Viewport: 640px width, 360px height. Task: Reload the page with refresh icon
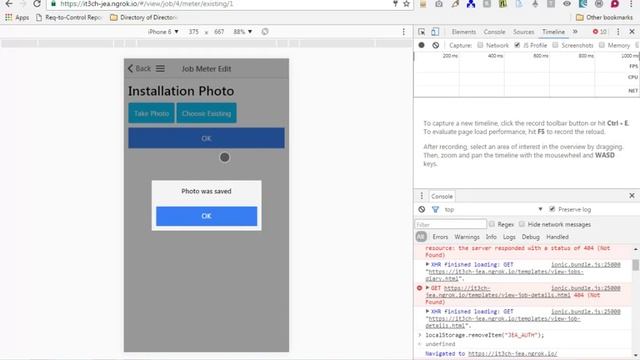point(37,4)
